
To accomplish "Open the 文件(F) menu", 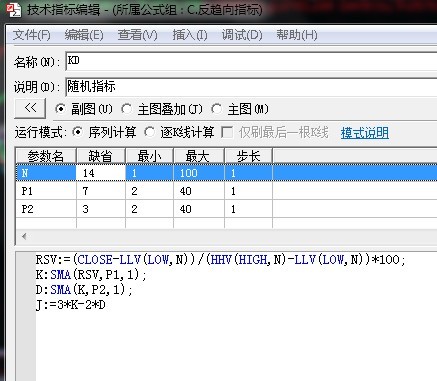I will (32, 35).
